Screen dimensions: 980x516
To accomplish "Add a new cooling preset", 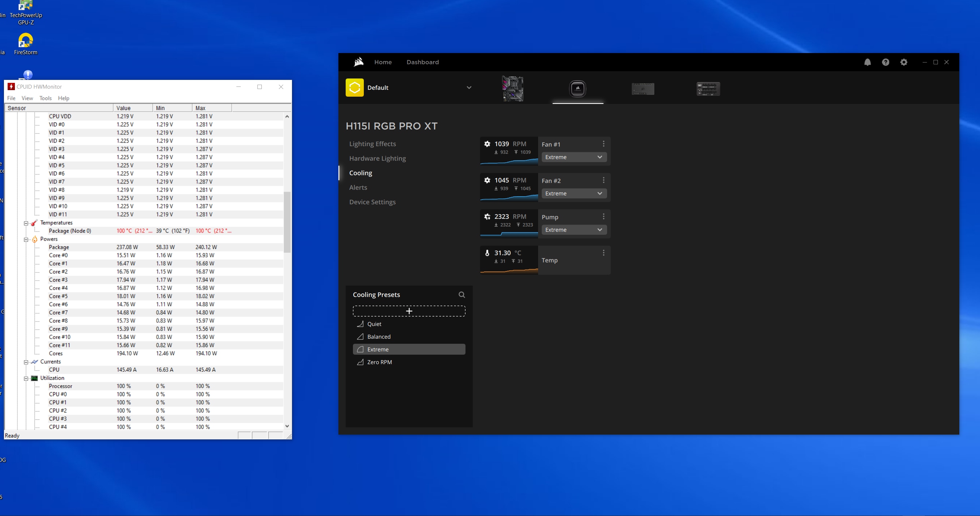I will point(408,311).
